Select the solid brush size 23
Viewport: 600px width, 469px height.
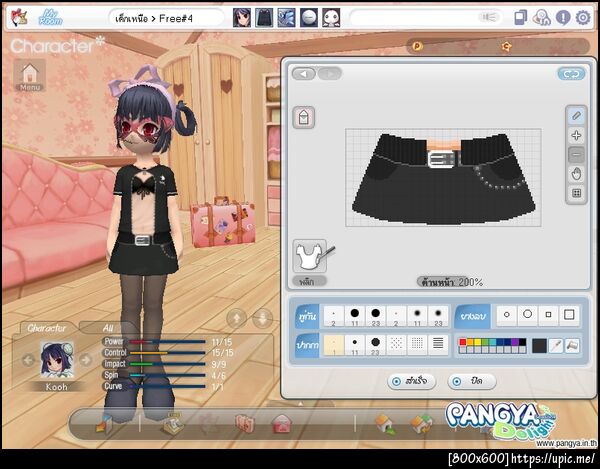(x=376, y=316)
